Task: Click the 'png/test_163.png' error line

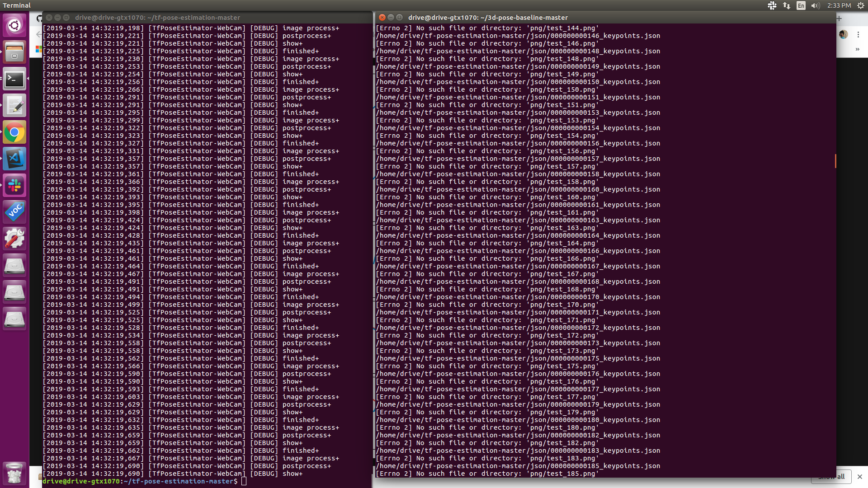Action: tap(487, 228)
